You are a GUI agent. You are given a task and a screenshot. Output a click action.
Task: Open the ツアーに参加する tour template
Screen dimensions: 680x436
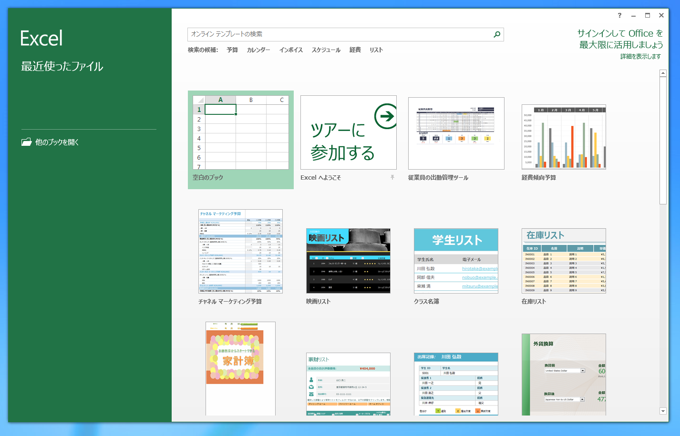tap(348, 132)
